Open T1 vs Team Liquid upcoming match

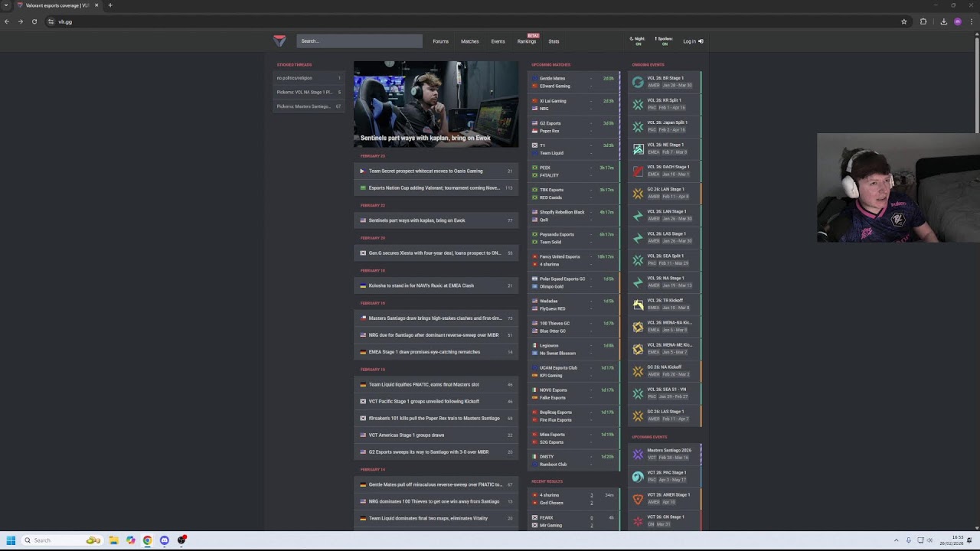tap(575, 148)
